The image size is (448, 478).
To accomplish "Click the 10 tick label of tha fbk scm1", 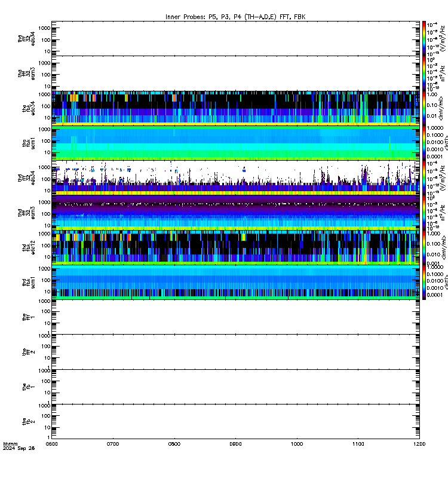I will 47,152.
